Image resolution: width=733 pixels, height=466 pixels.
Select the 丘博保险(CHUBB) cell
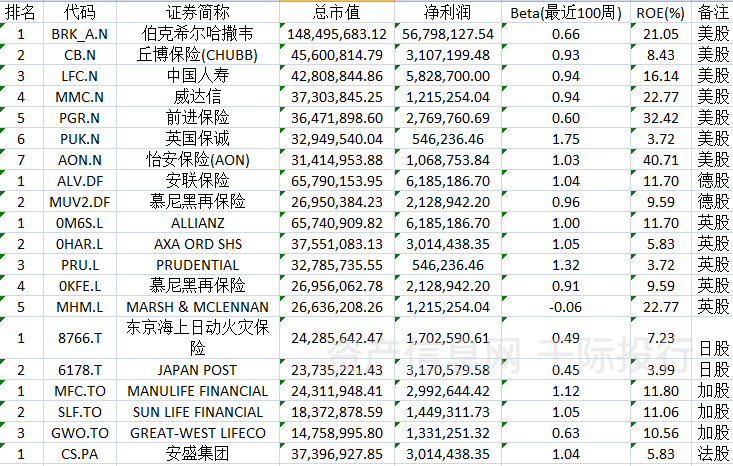pos(198,55)
